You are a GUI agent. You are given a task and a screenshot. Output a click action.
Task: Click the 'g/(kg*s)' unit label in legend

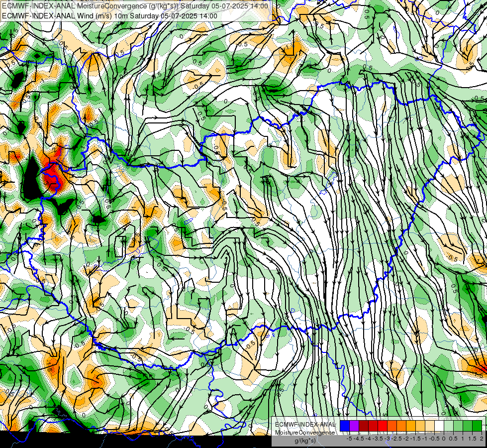tap(305, 441)
